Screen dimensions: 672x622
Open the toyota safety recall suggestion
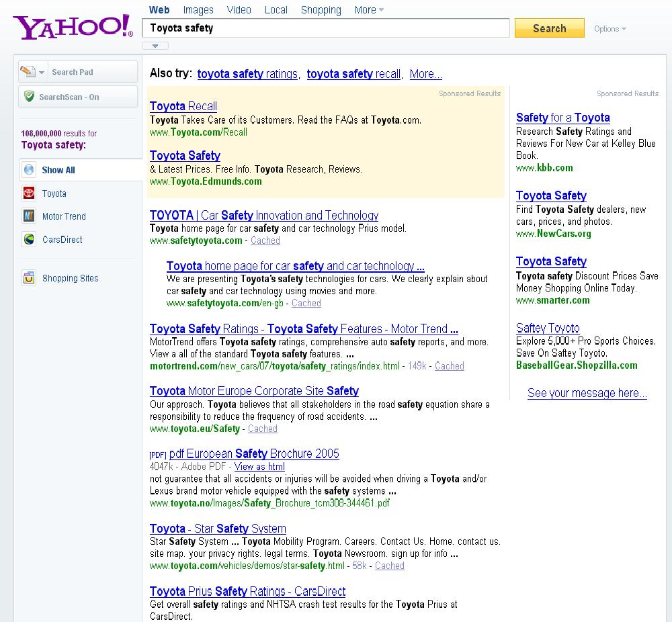tap(353, 74)
